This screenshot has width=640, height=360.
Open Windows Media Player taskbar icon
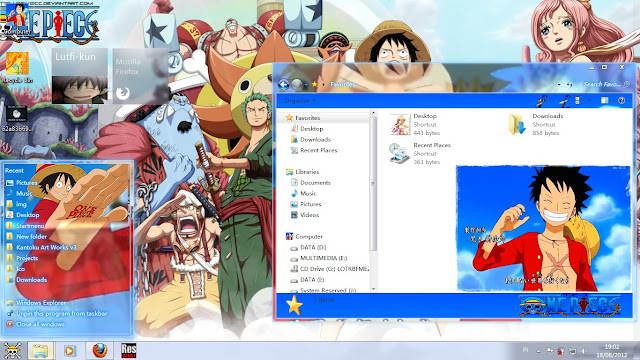tap(70, 351)
